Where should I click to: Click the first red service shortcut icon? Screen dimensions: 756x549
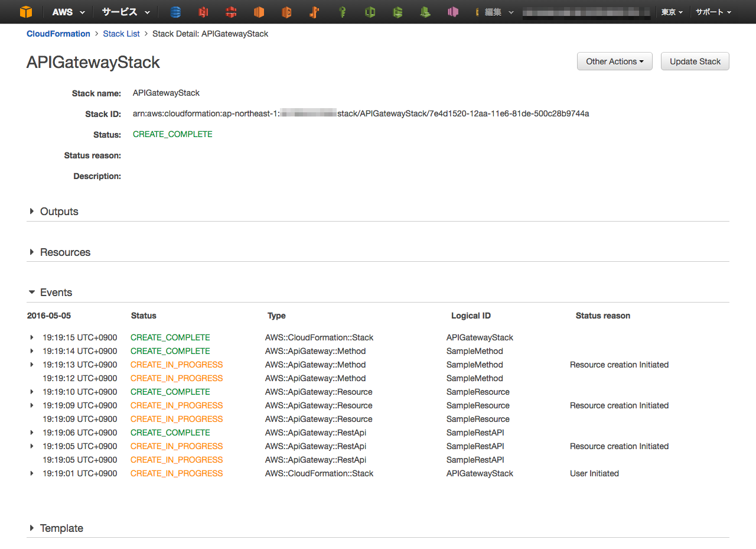point(203,11)
